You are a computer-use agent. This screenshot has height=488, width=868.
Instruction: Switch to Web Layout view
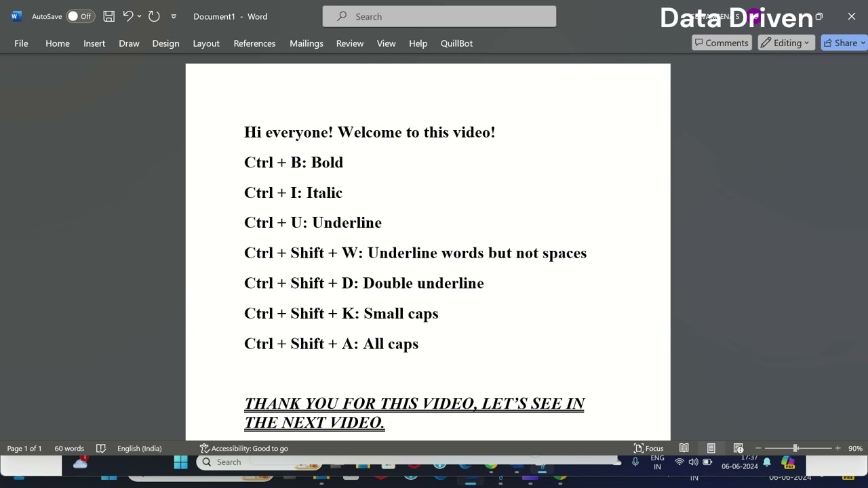[x=738, y=448]
